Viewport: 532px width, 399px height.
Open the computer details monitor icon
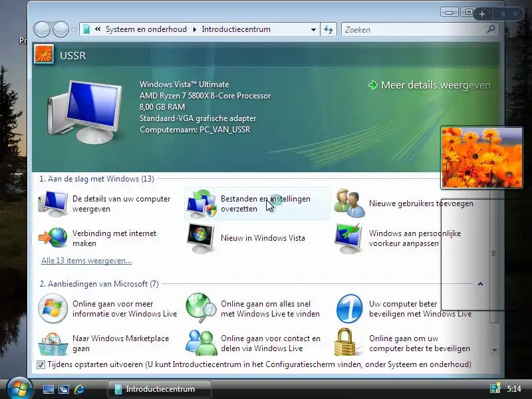(x=53, y=203)
